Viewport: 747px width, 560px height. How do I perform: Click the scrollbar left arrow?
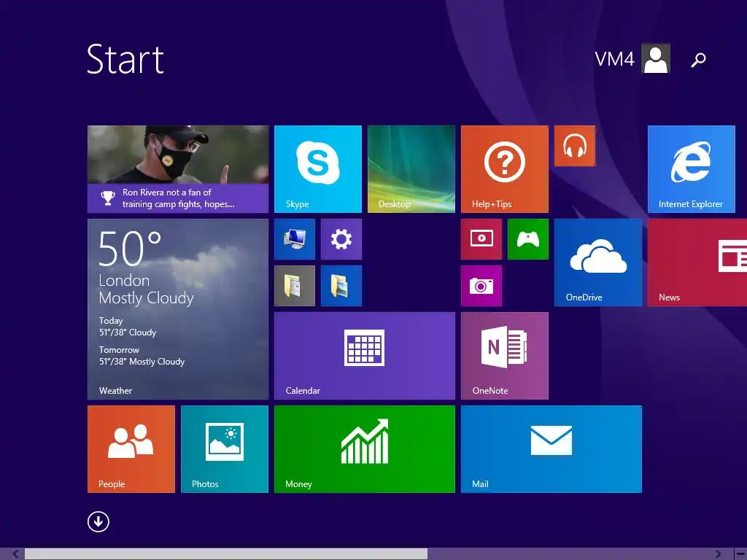coord(15,554)
